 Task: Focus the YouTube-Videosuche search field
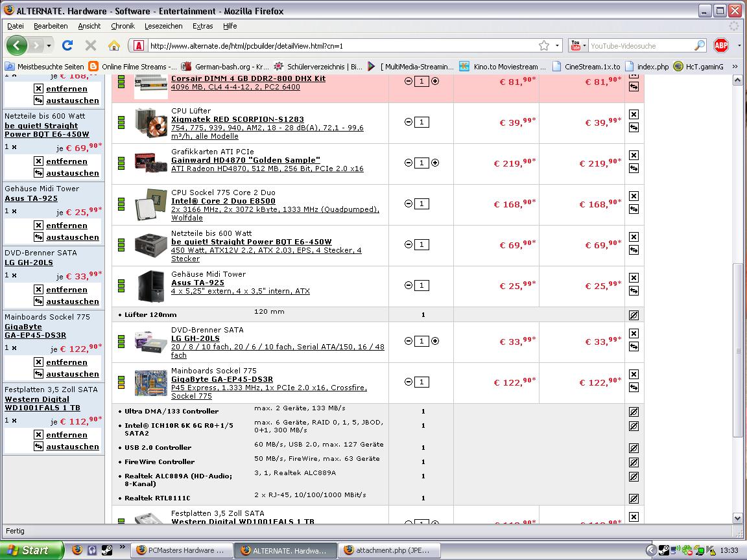[x=641, y=46]
